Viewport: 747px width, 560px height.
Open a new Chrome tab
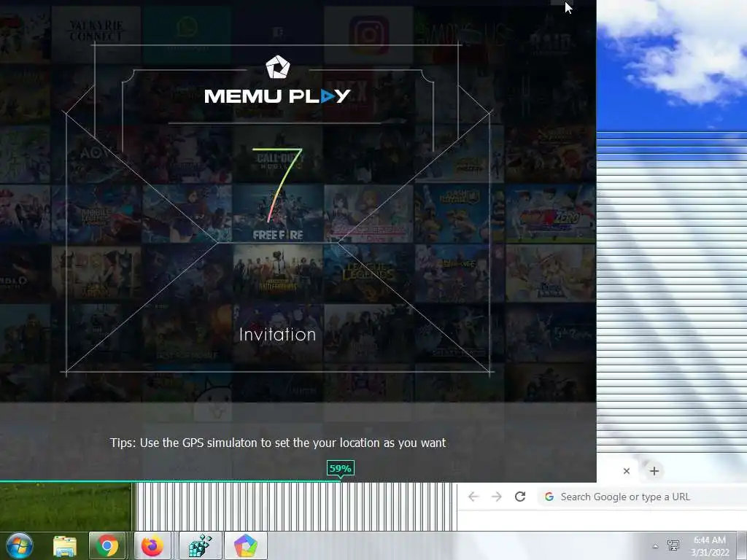(654, 471)
